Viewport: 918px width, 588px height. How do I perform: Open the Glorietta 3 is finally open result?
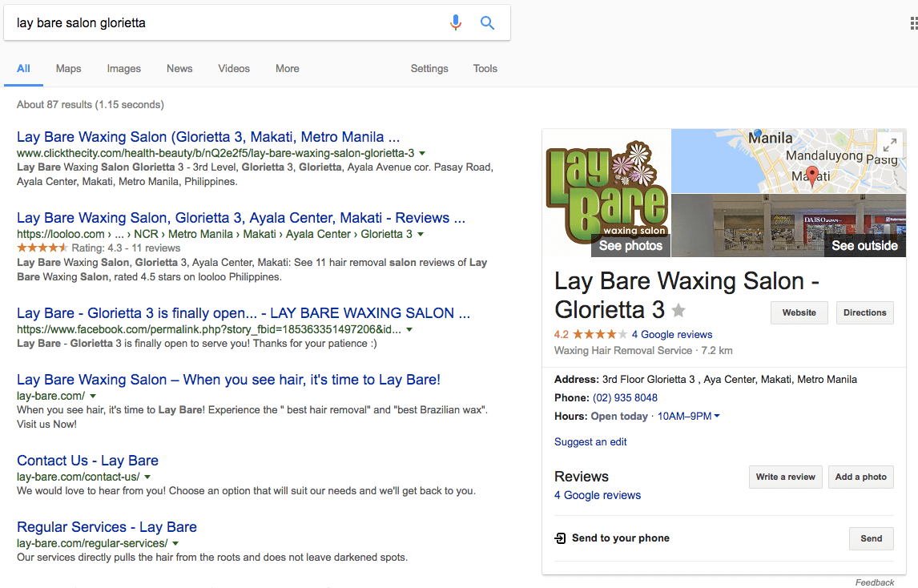click(x=243, y=313)
